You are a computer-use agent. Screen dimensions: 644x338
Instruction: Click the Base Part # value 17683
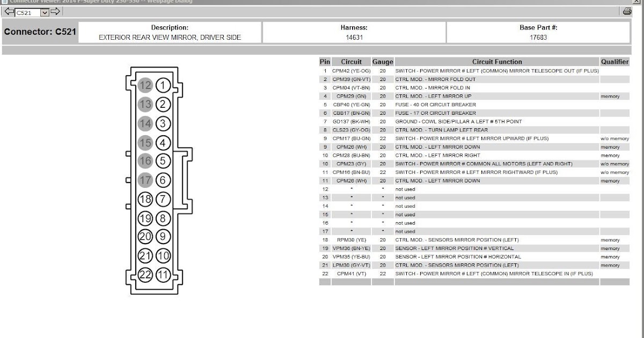coord(538,38)
